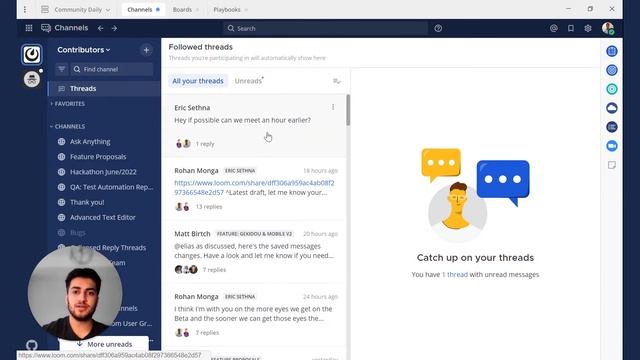This screenshot has height=360, width=640.
Task: Collapse the Channels category
Action: click(x=67, y=127)
